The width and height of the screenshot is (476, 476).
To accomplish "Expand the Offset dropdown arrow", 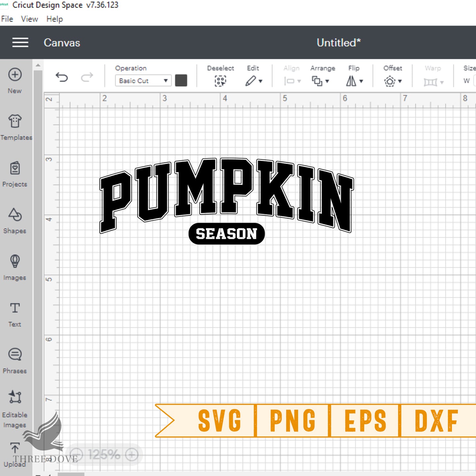I will (400, 81).
